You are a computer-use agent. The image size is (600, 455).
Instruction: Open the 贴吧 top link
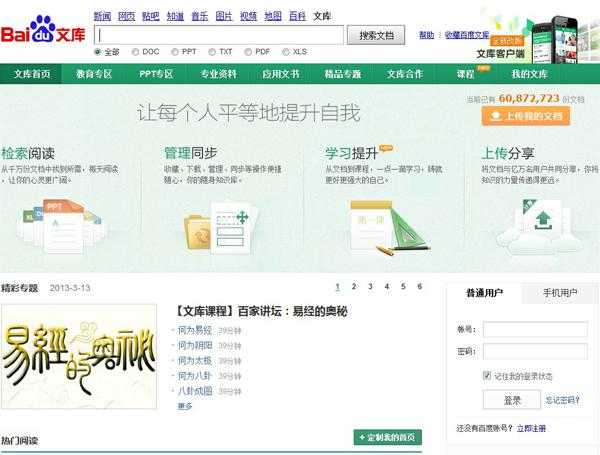tap(151, 16)
